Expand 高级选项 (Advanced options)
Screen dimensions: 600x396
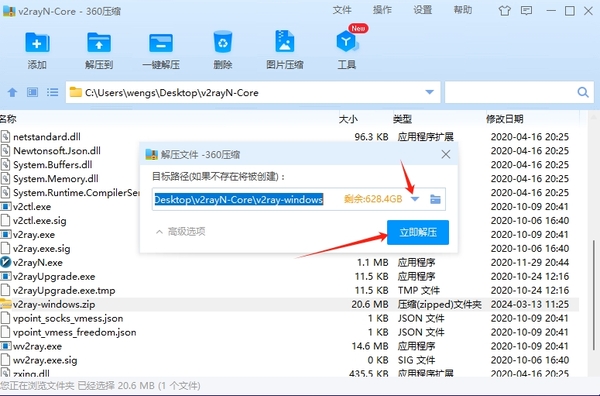[181, 231]
